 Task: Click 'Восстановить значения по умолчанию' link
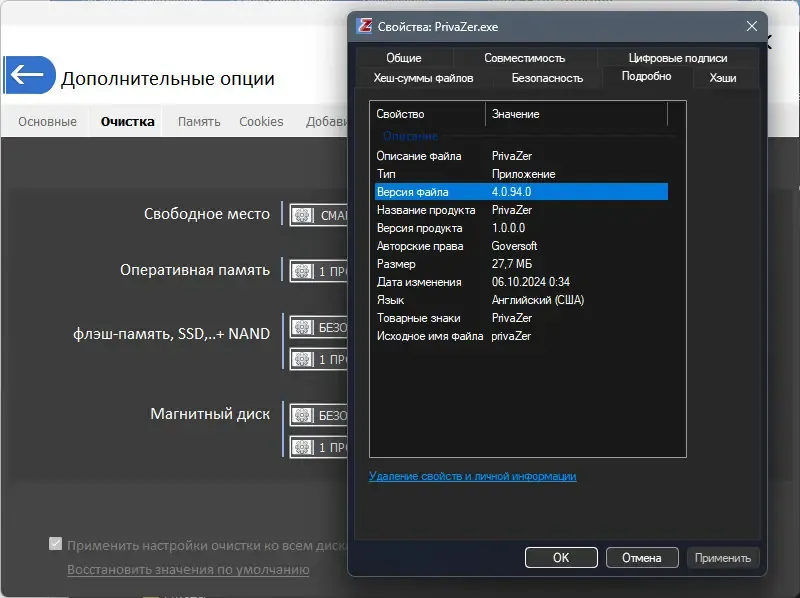click(190, 568)
